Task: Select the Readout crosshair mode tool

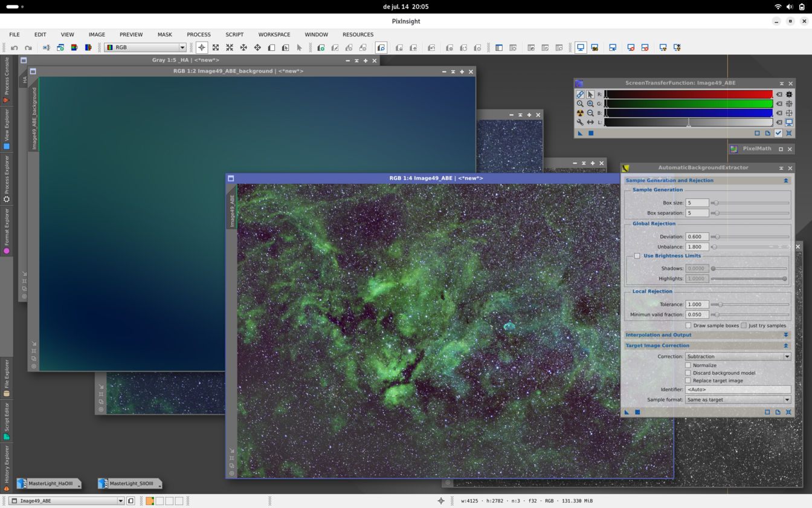Action: coord(202,47)
